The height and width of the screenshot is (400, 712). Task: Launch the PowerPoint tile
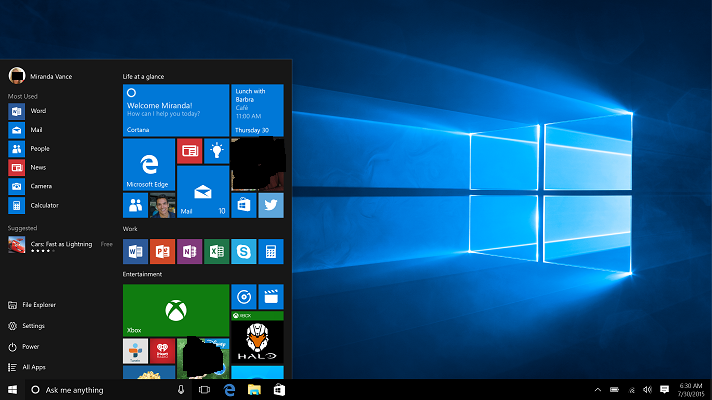point(163,251)
